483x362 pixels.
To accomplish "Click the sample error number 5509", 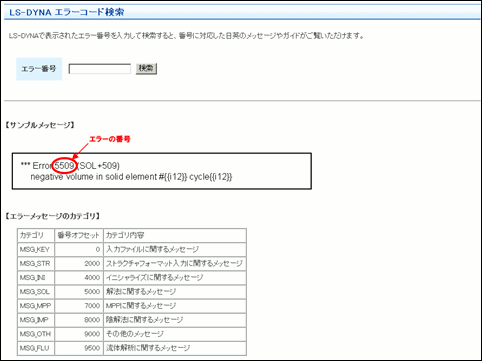I will (64, 166).
